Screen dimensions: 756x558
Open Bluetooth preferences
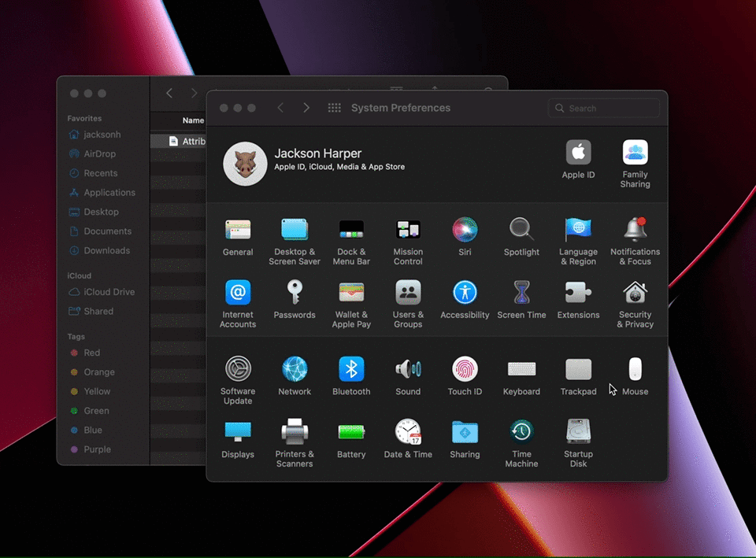(351, 376)
